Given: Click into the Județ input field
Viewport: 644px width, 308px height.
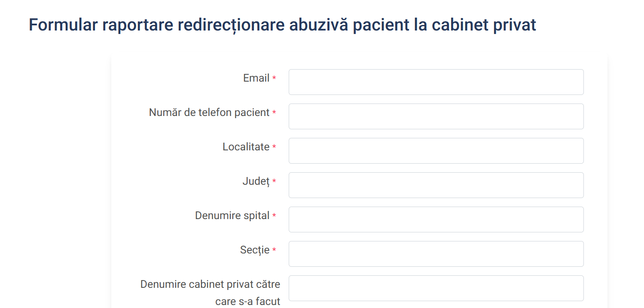Looking at the screenshot, I should (436, 185).
